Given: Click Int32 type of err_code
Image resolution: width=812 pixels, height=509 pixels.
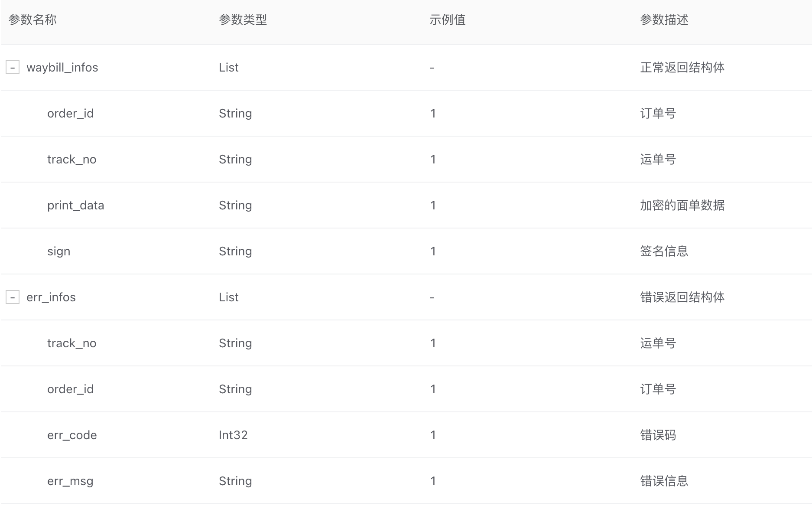Looking at the screenshot, I should pyautogui.click(x=233, y=435).
